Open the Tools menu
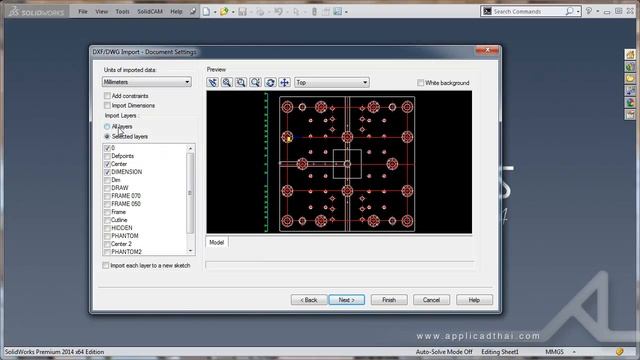 (122, 11)
